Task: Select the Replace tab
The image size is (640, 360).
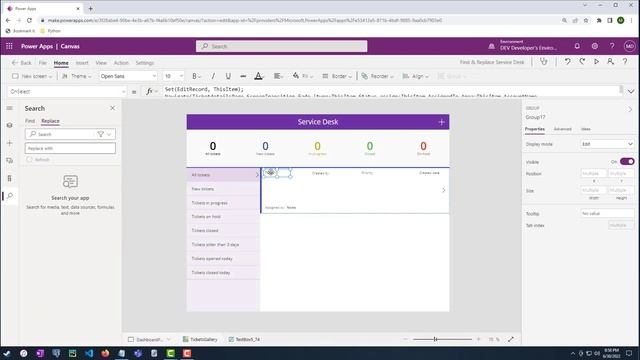Action: (x=50, y=121)
